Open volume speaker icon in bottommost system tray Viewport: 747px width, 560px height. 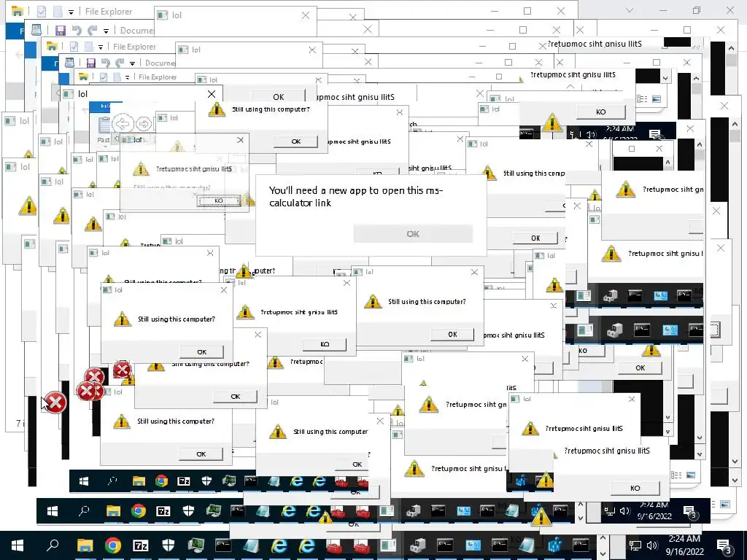[651, 545]
